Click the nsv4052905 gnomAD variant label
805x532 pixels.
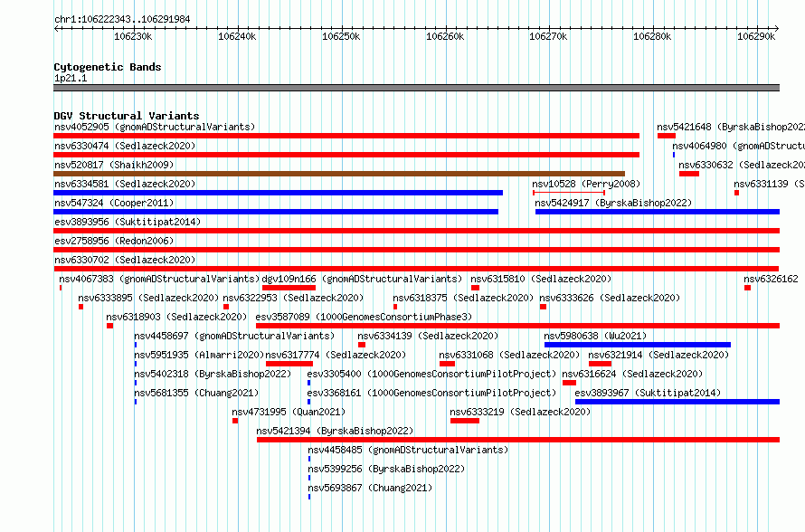click(155, 127)
